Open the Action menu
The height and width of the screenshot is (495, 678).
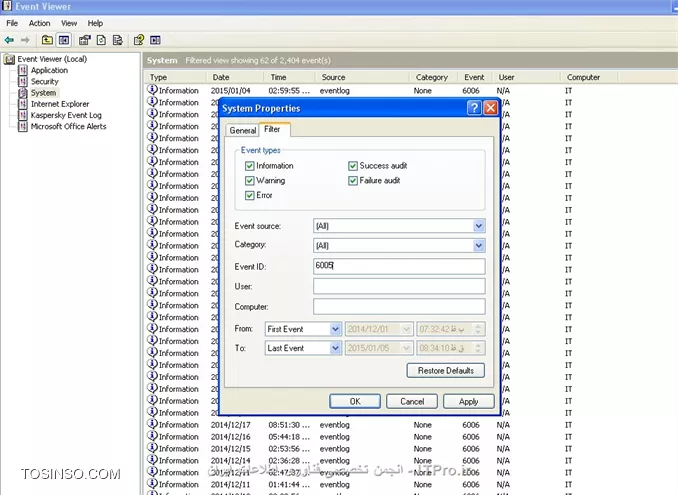click(x=39, y=23)
